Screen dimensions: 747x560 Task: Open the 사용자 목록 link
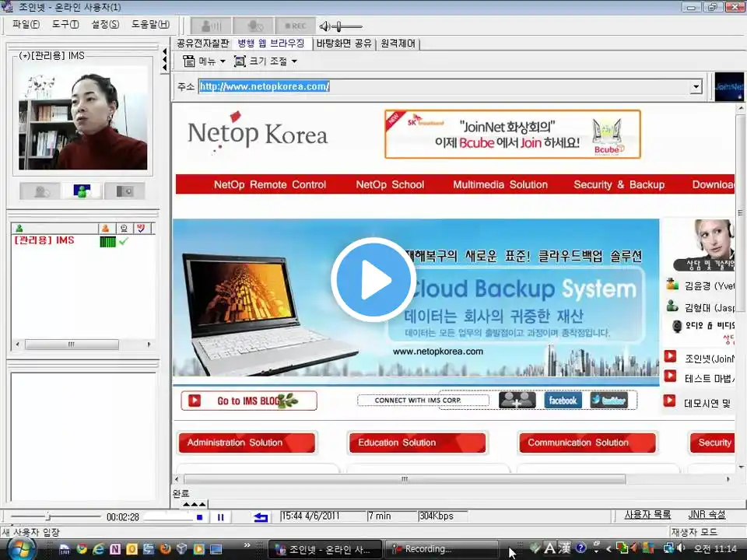[x=647, y=515]
